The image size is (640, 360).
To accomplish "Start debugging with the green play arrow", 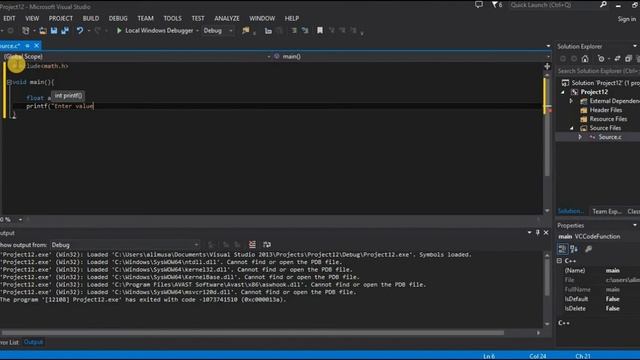I will [x=119, y=30].
